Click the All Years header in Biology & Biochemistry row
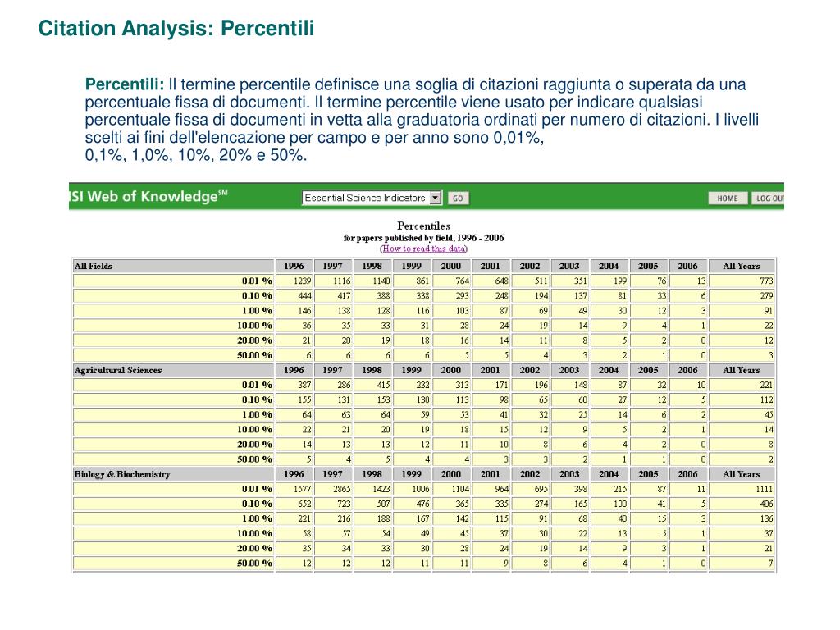Image resolution: width=840 pixels, height=630 pixels. point(742,474)
